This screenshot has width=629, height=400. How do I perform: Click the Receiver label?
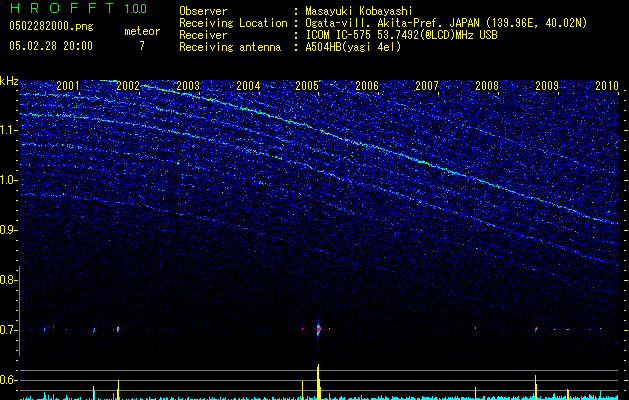(203, 35)
